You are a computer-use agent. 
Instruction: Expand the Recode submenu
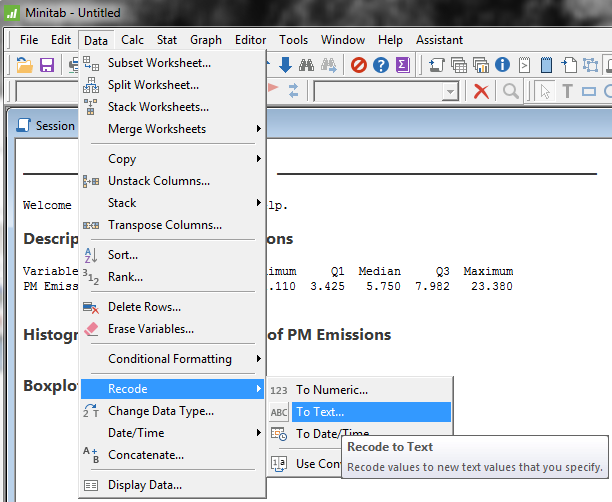(172, 388)
